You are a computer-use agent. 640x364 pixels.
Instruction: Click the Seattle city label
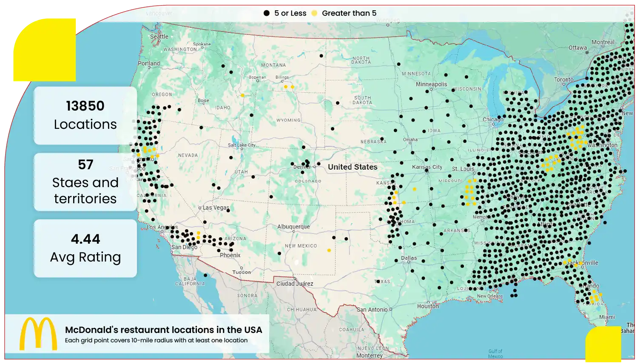[159, 37]
